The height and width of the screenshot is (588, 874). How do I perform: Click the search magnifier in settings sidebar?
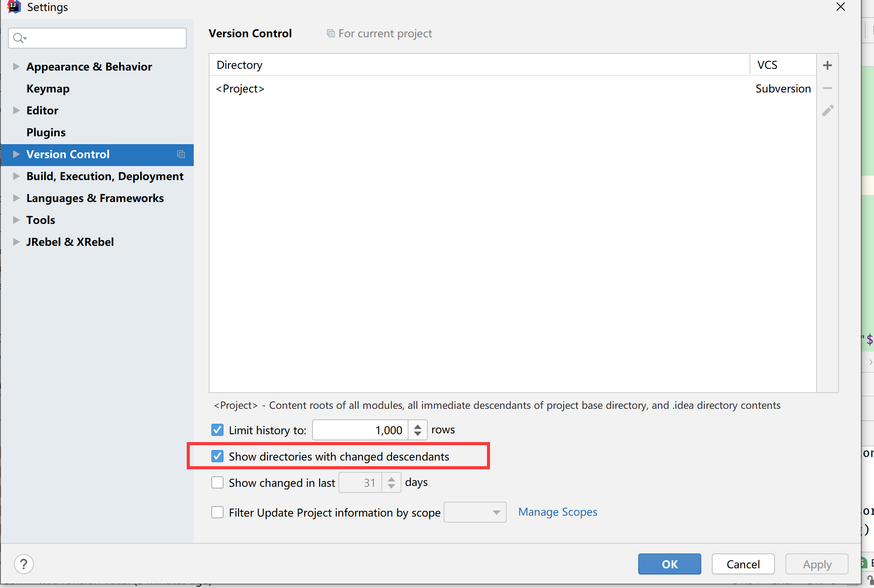tap(19, 38)
